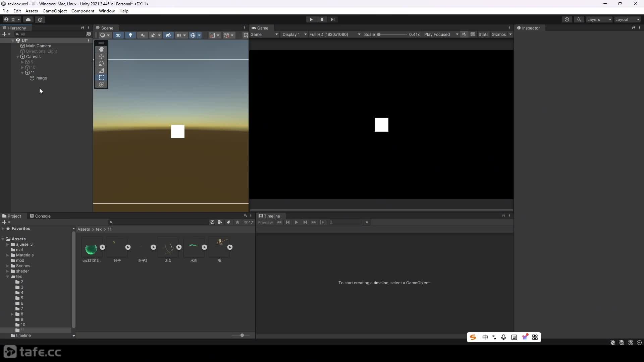Open the Window menu
Viewport: 644px width, 362px height.
click(107, 11)
